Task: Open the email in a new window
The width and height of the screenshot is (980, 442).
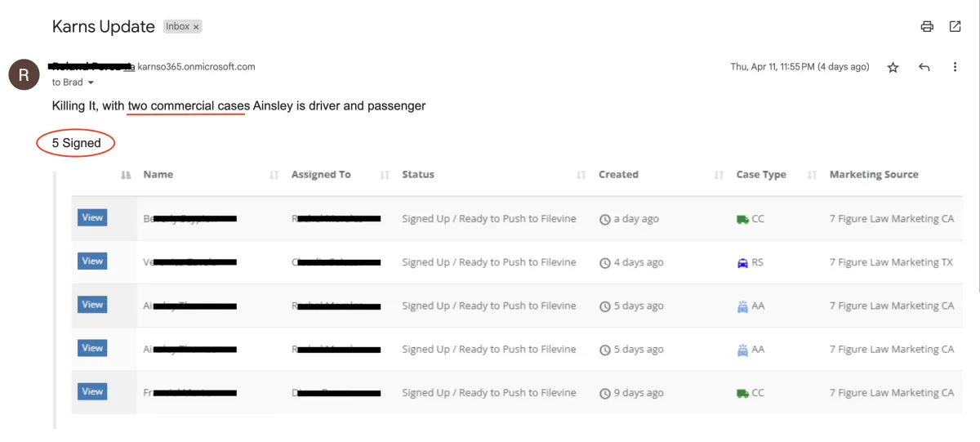Action: 955,26
